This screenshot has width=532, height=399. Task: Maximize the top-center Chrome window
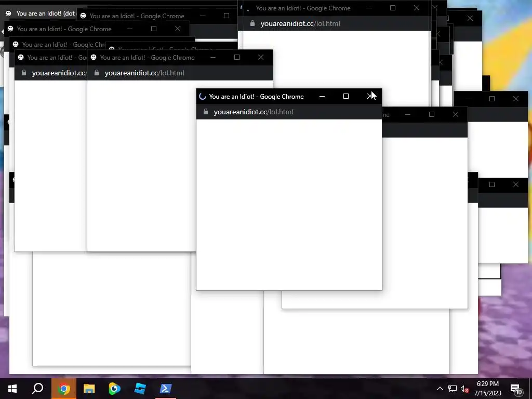coord(393,8)
